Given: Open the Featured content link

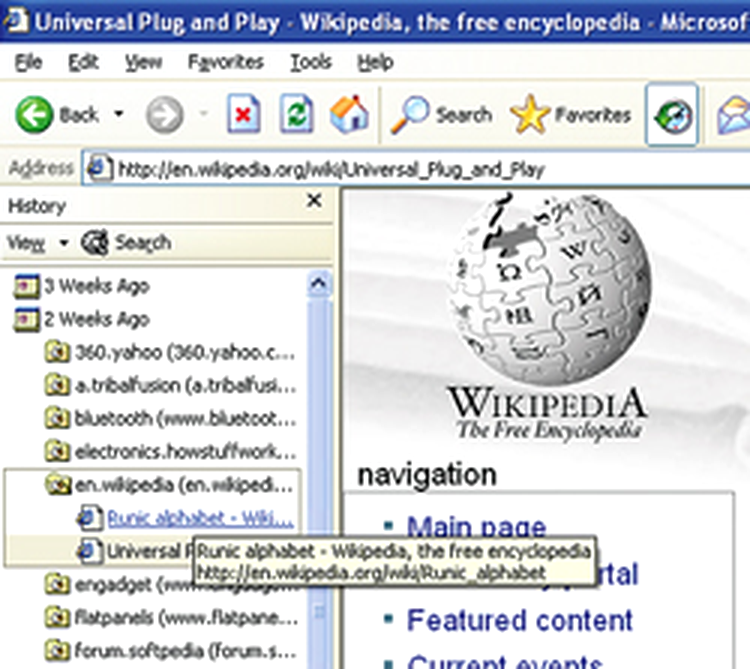Looking at the screenshot, I should pyautogui.click(x=519, y=621).
